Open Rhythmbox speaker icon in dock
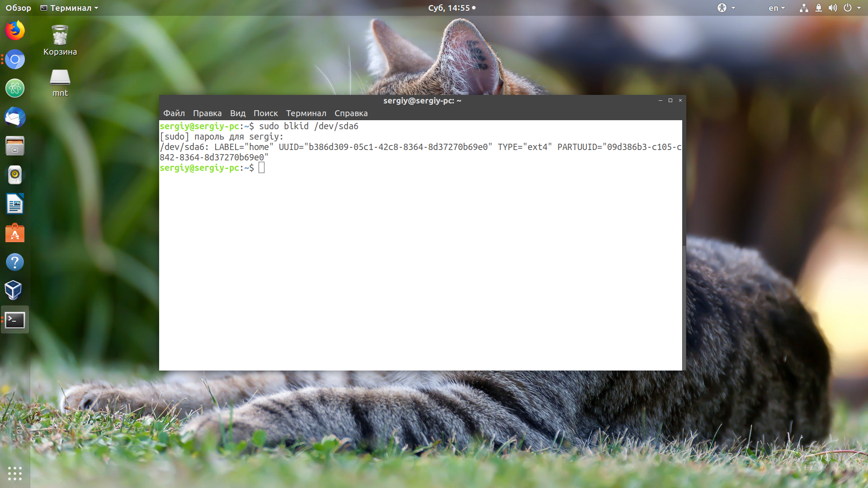The image size is (868, 488). (x=15, y=175)
